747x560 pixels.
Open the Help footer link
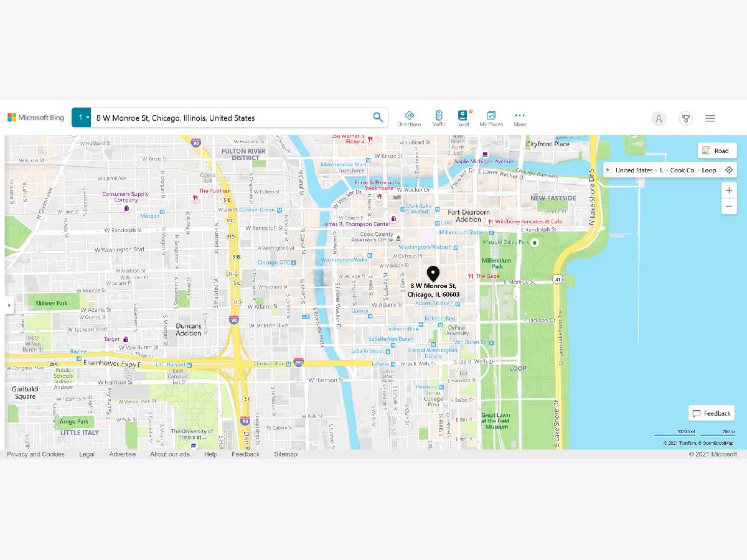[x=210, y=454]
